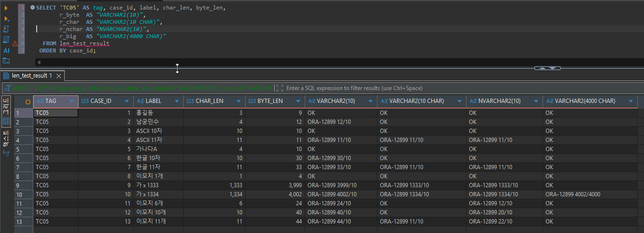Select the BYTE_LEN cell 4,002
This screenshot has width=644, height=233.
275,194
